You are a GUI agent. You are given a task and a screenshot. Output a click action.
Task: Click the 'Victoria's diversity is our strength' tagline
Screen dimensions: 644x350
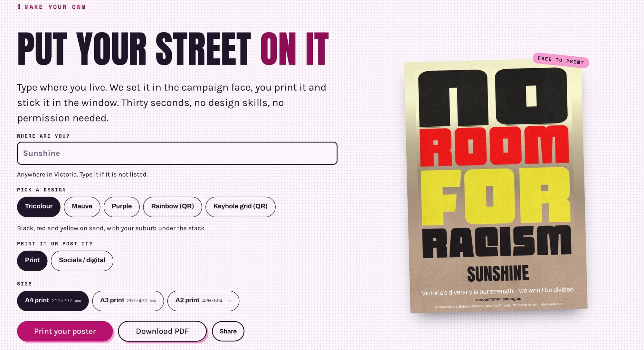(498, 291)
